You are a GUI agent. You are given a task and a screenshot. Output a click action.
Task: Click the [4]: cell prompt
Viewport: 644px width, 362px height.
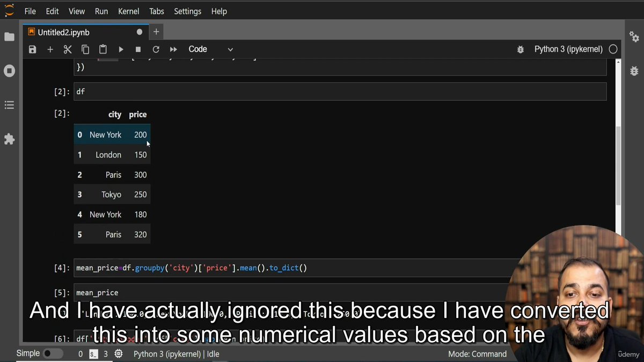[x=62, y=268]
